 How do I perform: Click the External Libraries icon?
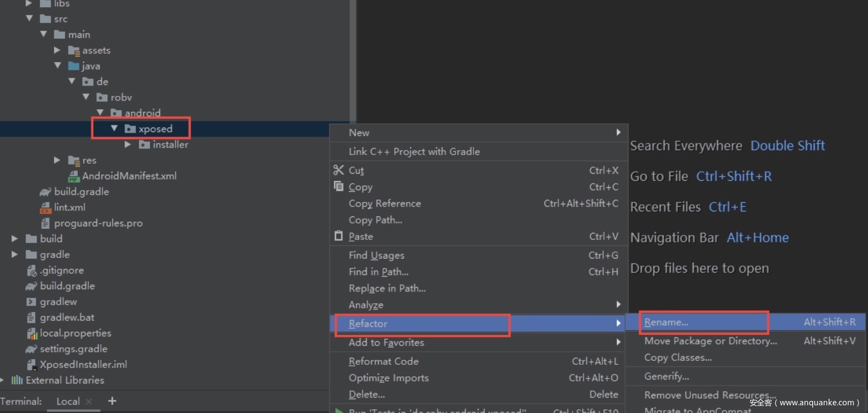pyautogui.click(x=17, y=380)
